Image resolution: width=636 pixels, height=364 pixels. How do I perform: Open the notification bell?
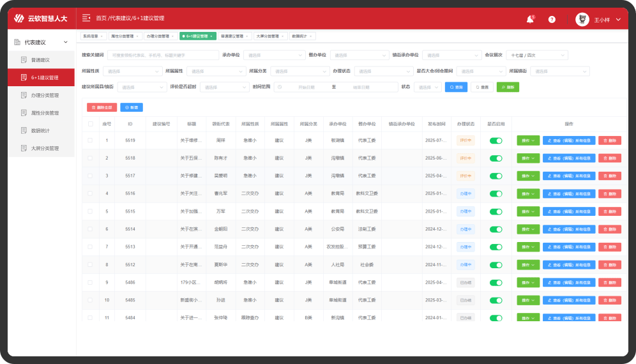pyautogui.click(x=530, y=20)
